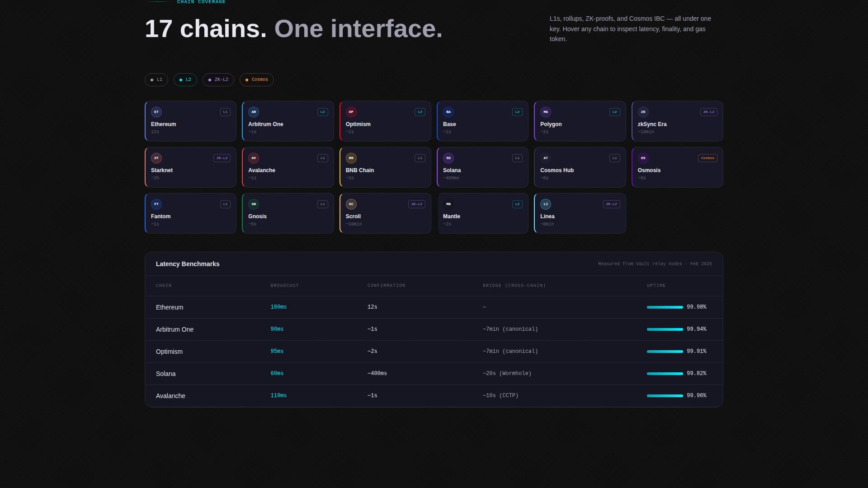Click the ~10s (CCTP) bridge cell

[501, 396]
